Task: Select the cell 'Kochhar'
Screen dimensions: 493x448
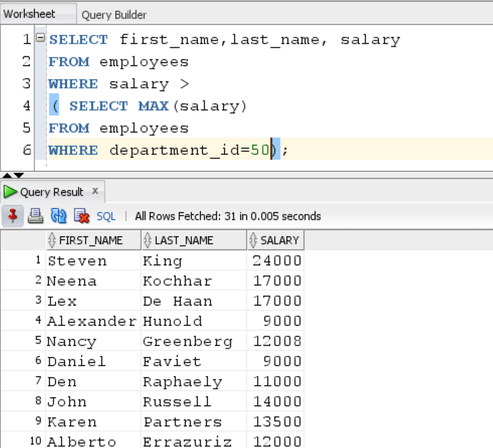Action: pyautogui.click(x=194, y=281)
